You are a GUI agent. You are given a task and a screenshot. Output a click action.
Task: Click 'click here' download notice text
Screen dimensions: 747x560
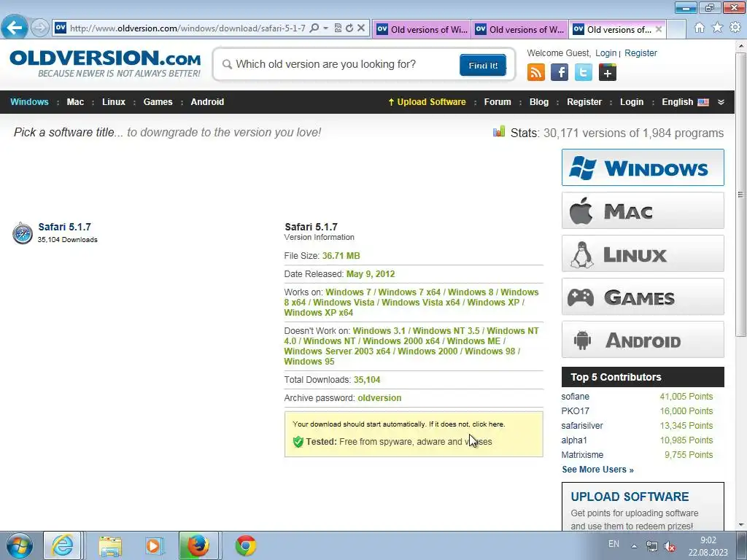point(488,424)
